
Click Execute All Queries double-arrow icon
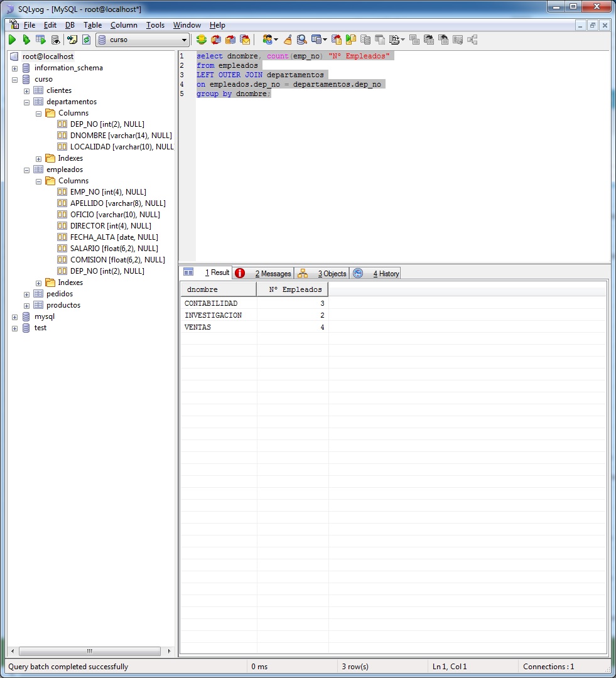pos(26,40)
